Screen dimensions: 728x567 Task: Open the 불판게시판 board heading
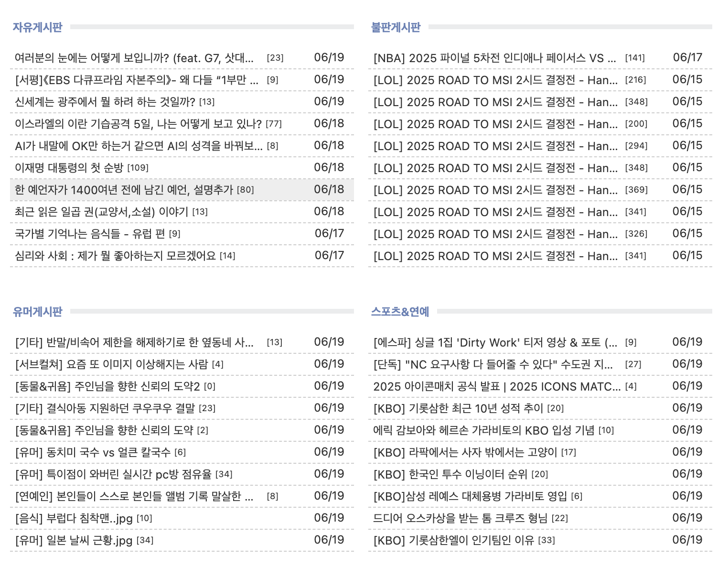click(x=396, y=27)
